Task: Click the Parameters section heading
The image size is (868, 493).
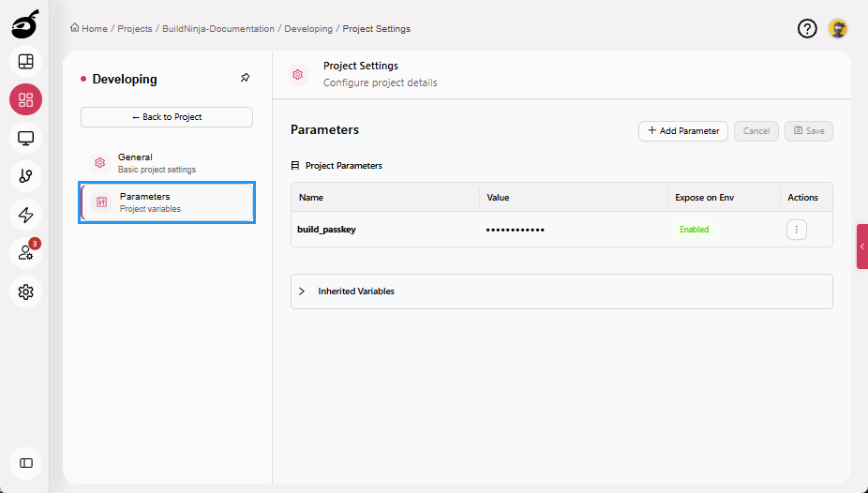Action: tap(325, 130)
